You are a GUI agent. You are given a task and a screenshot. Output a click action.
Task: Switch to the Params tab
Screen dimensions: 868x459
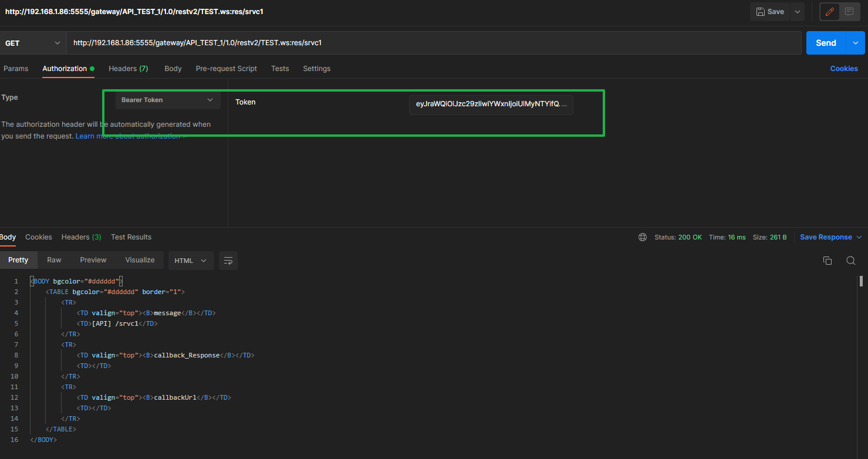(16, 69)
